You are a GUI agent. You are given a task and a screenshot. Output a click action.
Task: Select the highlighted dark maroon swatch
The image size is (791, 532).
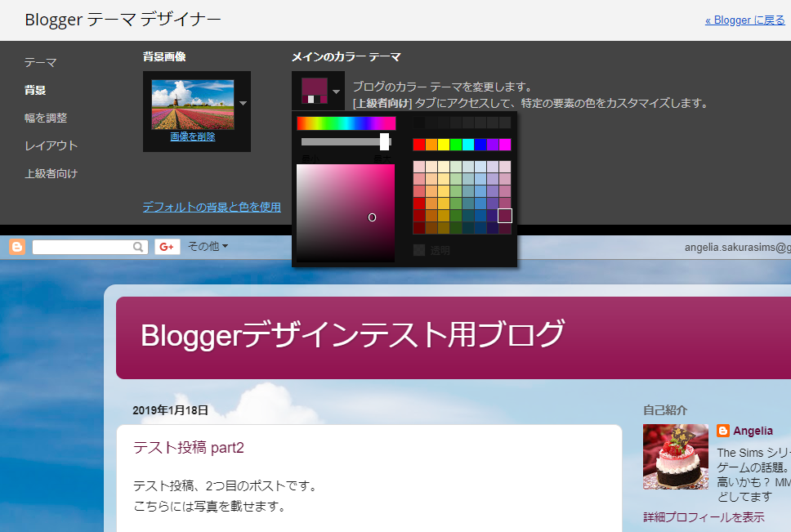point(505,216)
